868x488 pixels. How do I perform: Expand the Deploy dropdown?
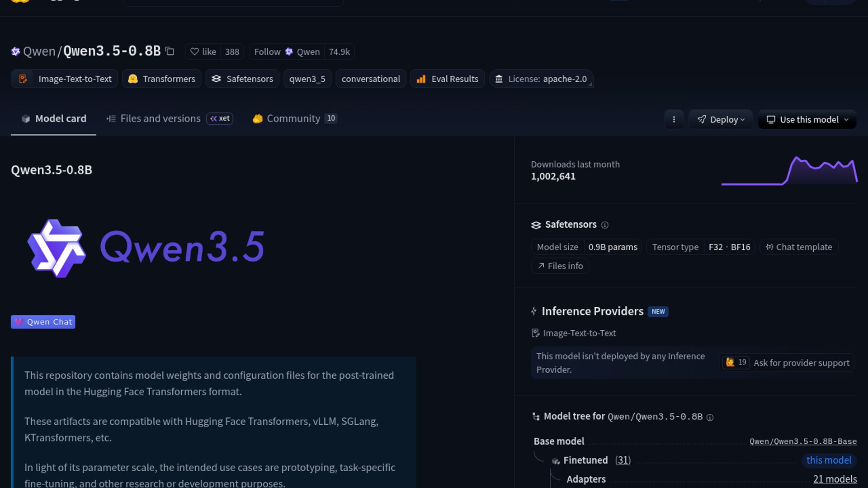click(721, 119)
